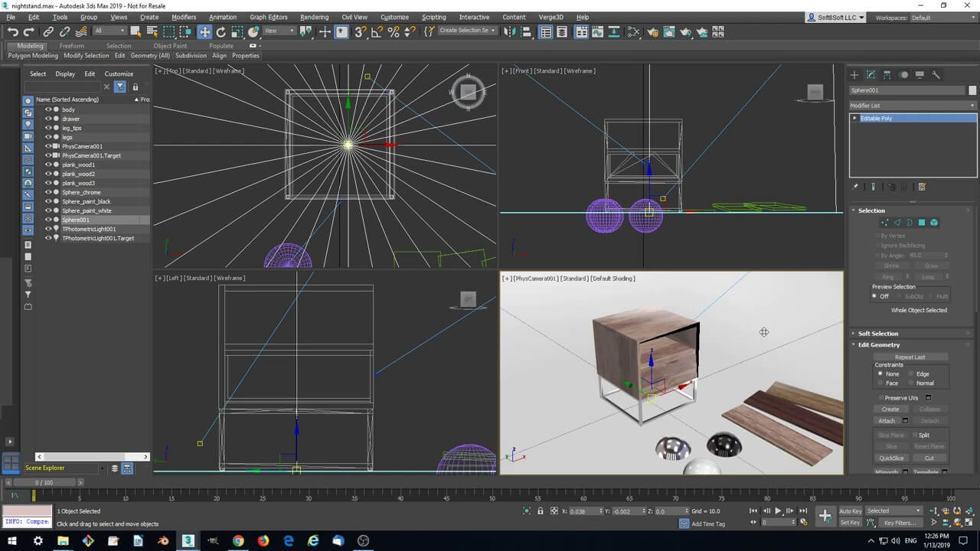Expand the Editable Poly modifier entry
The image size is (980, 551).
[x=854, y=119]
